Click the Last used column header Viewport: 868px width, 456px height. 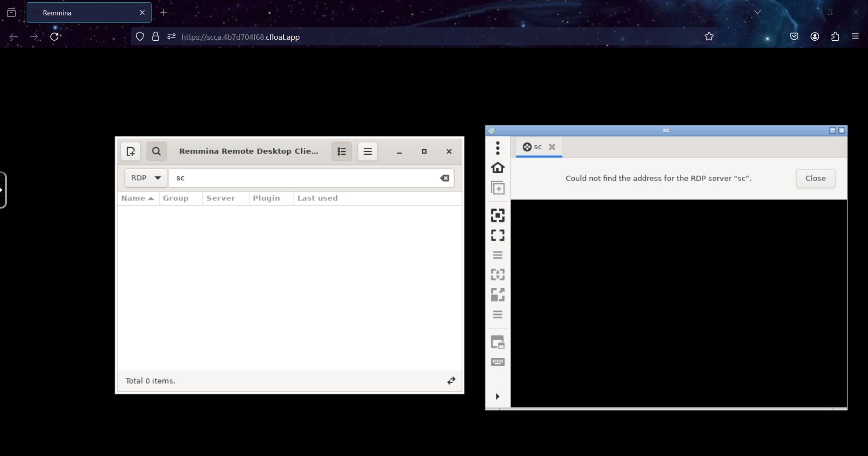tap(377, 198)
